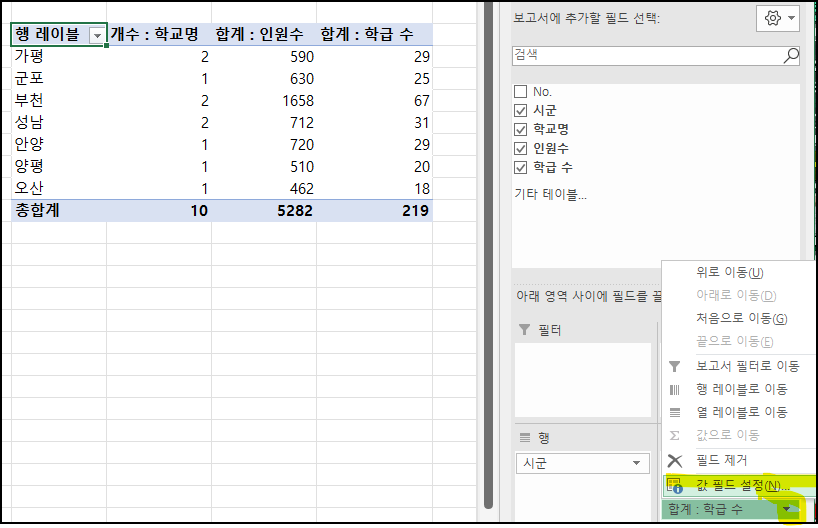This screenshot has height=528, width=818.
Task: Select the 합계 : 학급 수 header cell
Action: (374, 34)
